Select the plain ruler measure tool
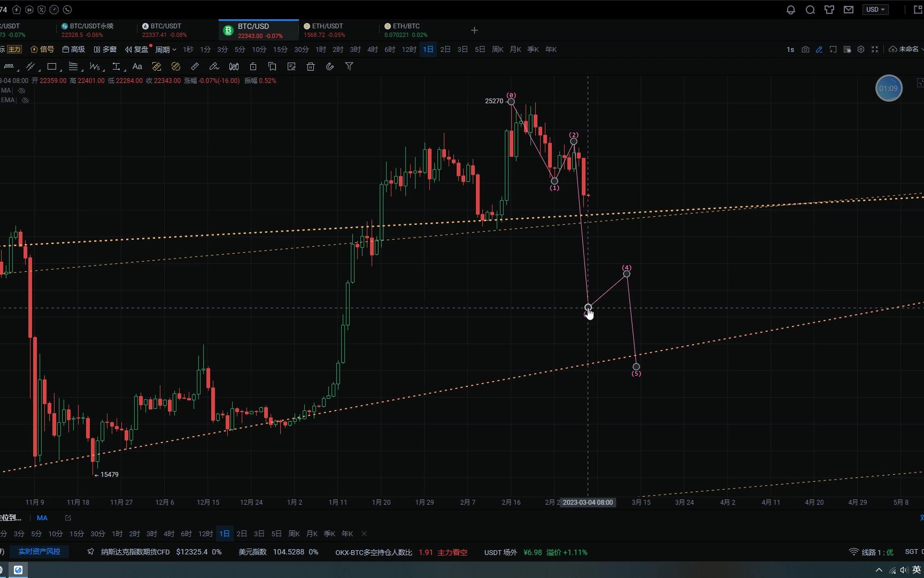 [195, 66]
